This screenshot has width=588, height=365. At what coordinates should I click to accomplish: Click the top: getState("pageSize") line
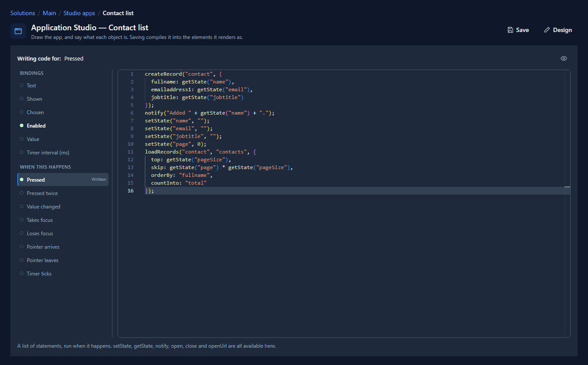click(191, 160)
